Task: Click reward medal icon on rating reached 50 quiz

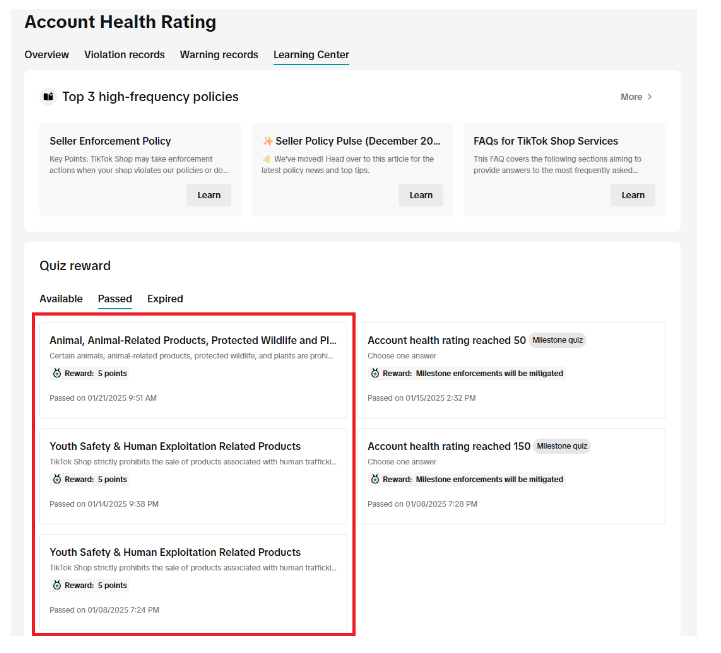Action: click(x=374, y=373)
